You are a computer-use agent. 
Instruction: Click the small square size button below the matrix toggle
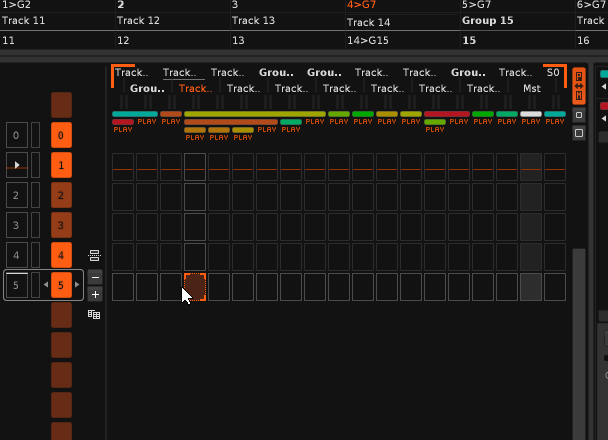[x=579, y=115]
